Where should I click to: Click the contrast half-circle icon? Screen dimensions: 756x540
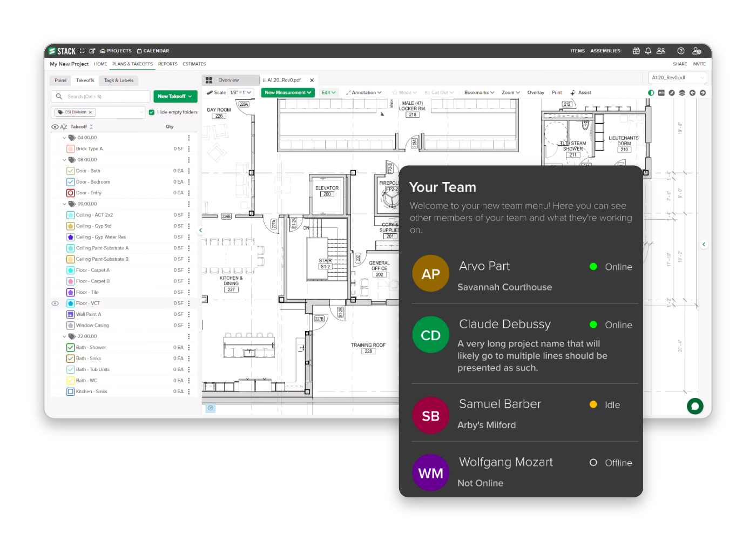tap(651, 93)
